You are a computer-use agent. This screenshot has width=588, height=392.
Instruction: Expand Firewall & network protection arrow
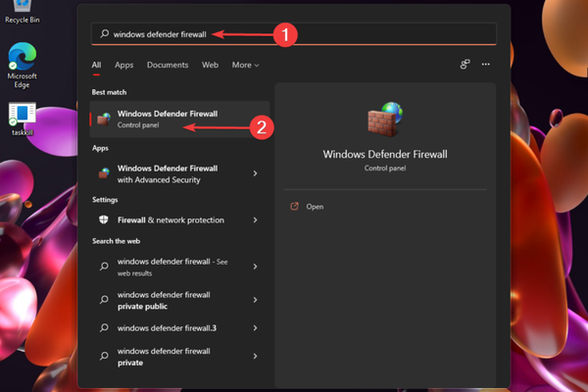click(x=255, y=220)
